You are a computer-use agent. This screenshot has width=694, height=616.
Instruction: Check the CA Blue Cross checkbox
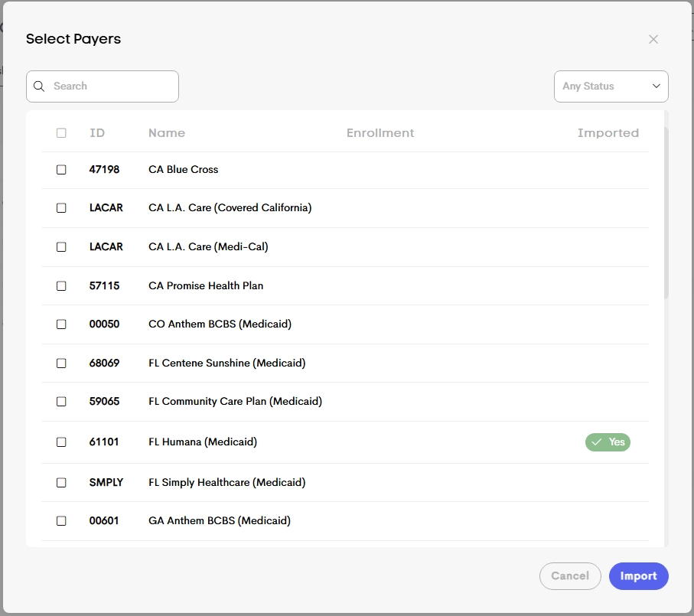pos(61,169)
